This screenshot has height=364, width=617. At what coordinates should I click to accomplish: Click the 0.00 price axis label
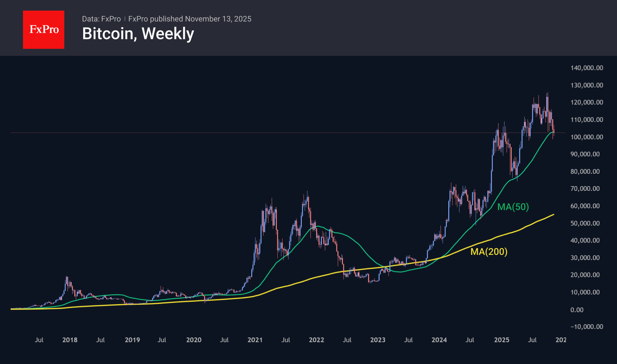point(577,310)
